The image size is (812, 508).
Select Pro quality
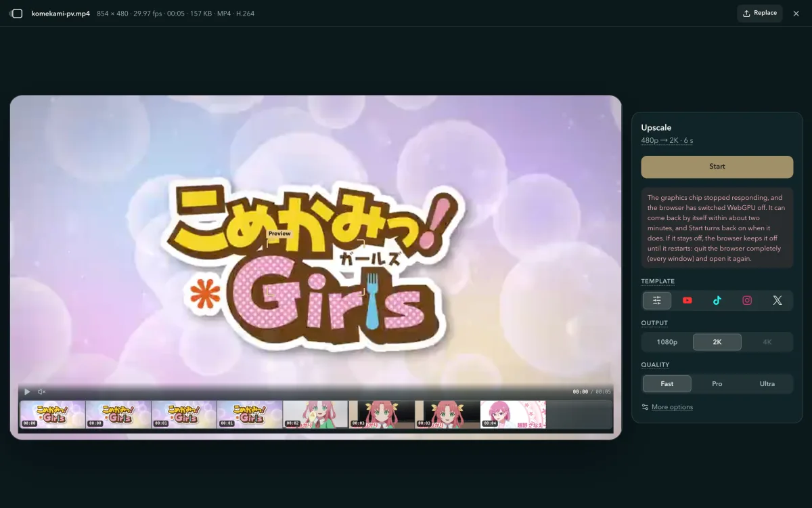tap(717, 384)
